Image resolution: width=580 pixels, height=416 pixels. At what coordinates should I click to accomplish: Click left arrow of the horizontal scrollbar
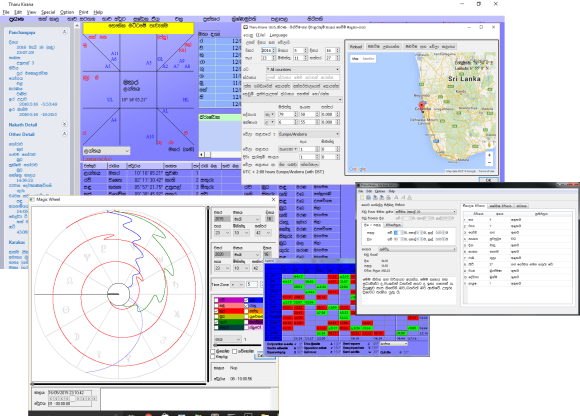(202, 155)
